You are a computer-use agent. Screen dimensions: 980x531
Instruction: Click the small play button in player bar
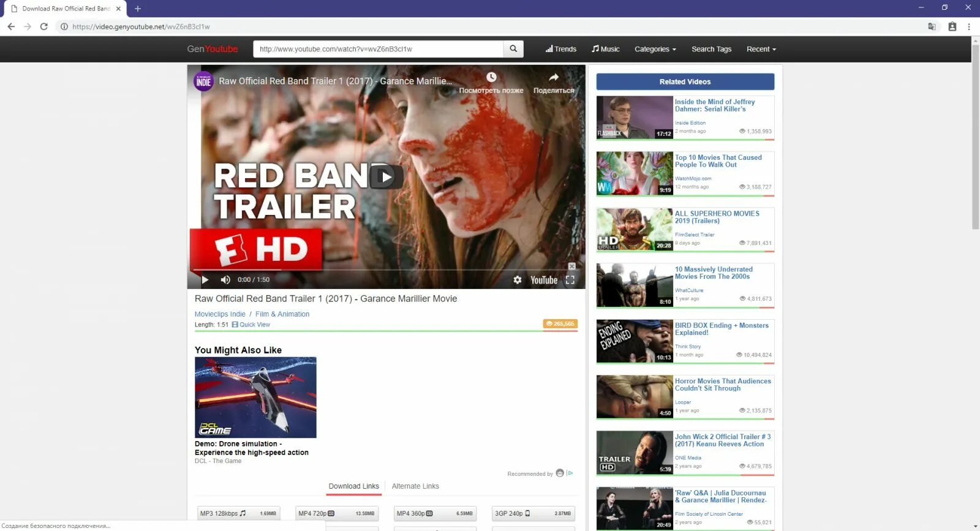click(x=205, y=280)
